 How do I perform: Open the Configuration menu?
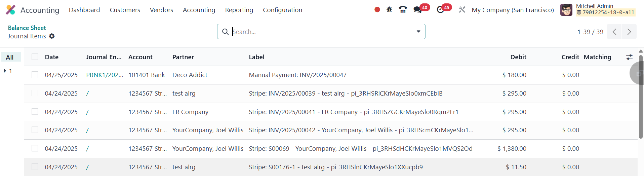click(x=282, y=10)
